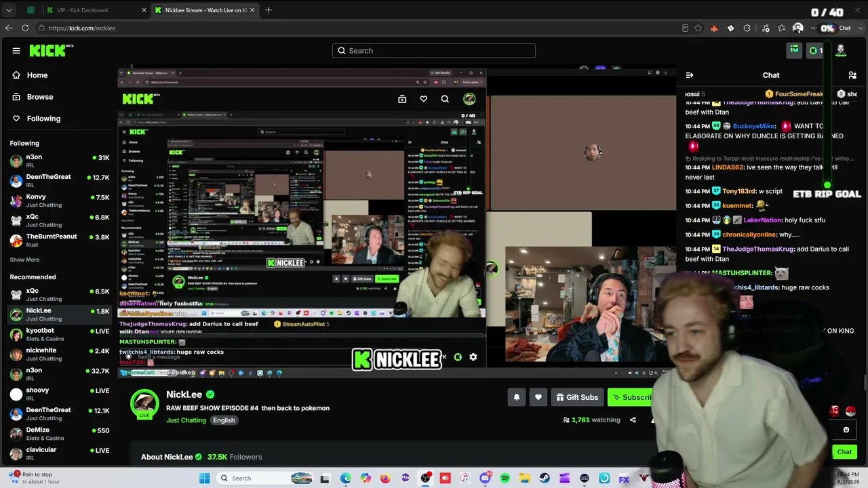Click the green Subscribe button

click(631, 397)
